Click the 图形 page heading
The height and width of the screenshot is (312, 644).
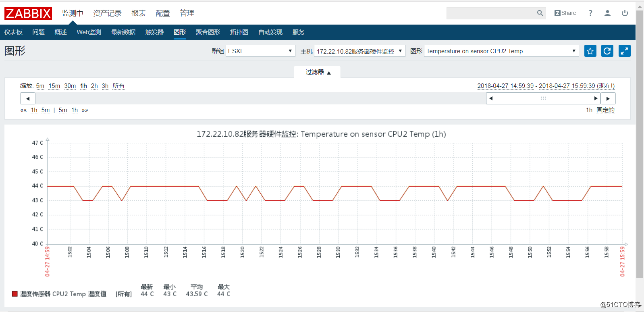click(x=15, y=51)
